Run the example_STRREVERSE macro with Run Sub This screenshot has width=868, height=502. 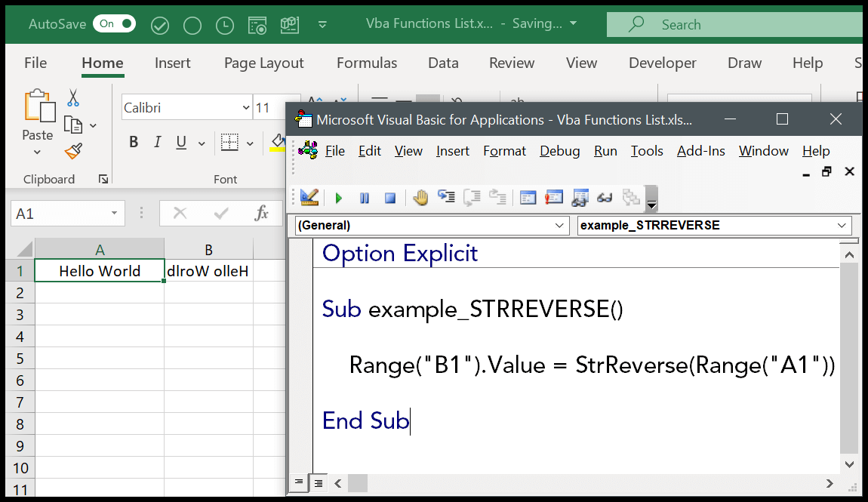click(338, 197)
